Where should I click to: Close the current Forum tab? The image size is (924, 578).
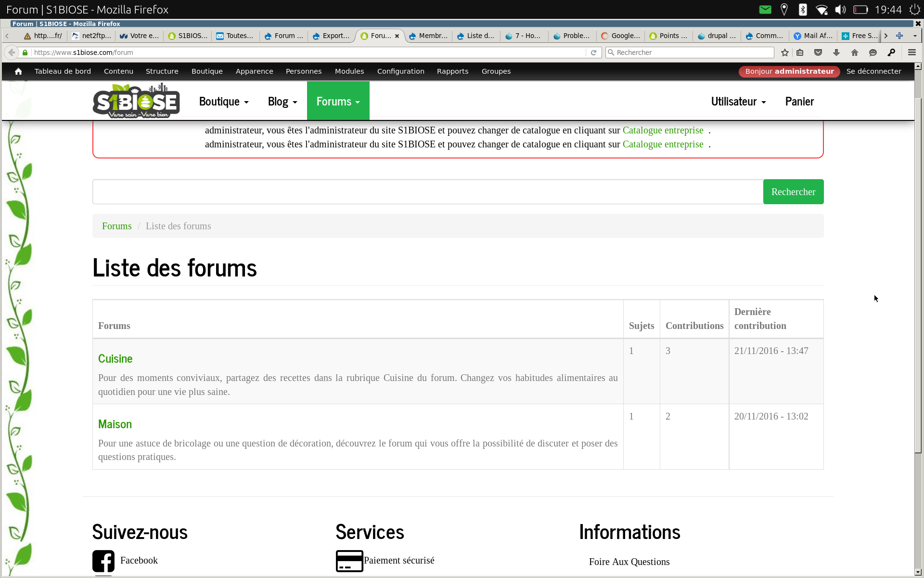tap(397, 36)
